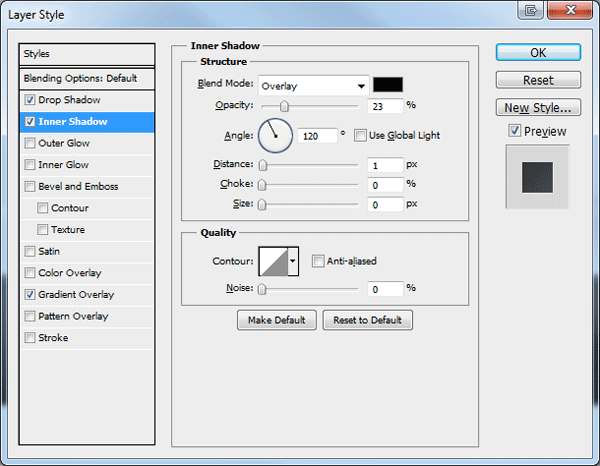This screenshot has height=466, width=600.
Task: Click the Make Default button
Action: 277,320
